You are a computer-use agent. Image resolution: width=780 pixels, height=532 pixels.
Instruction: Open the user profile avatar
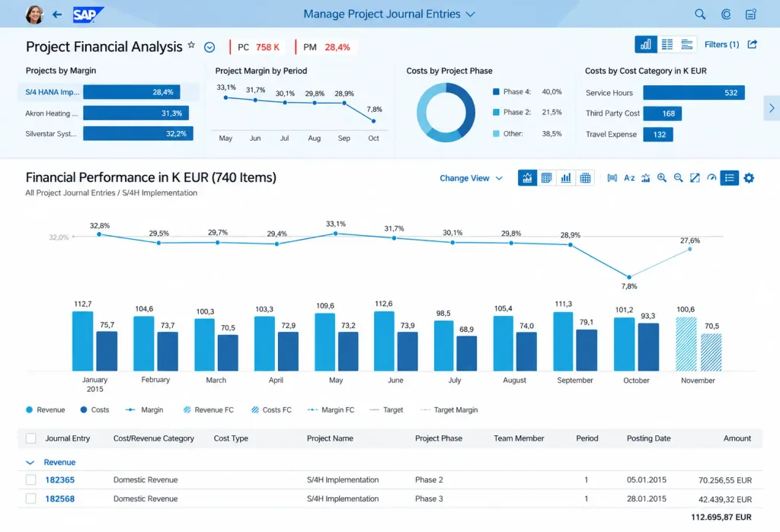(34, 14)
